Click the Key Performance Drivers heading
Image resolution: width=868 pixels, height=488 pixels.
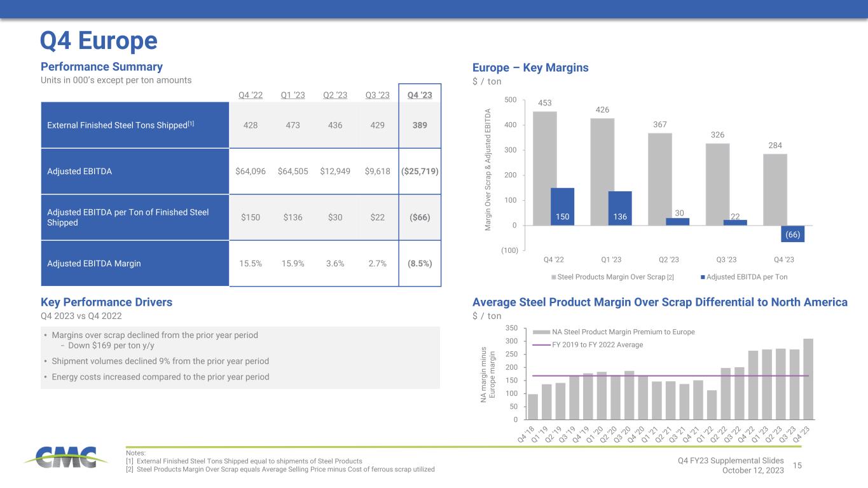tap(106, 302)
